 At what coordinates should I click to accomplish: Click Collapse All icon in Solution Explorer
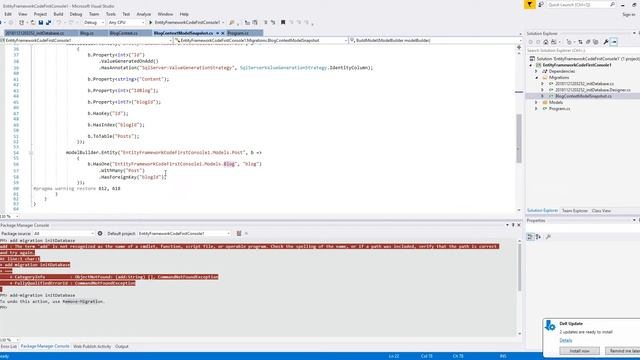click(x=588, y=42)
